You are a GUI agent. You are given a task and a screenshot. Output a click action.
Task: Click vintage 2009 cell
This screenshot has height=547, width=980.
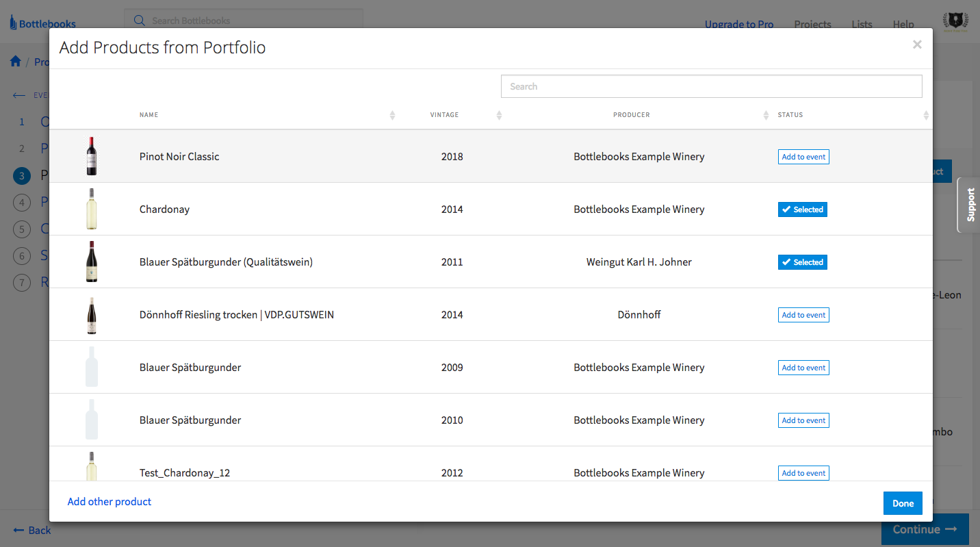click(452, 368)
